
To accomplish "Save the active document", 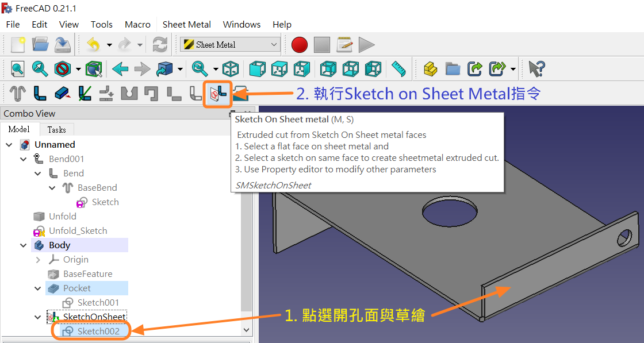I will tap(63, 45).
